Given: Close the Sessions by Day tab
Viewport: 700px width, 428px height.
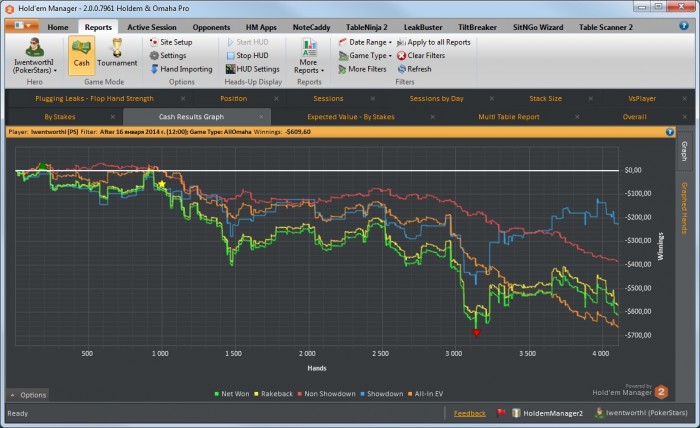Looking at the screenshot, I should [492, 99].
